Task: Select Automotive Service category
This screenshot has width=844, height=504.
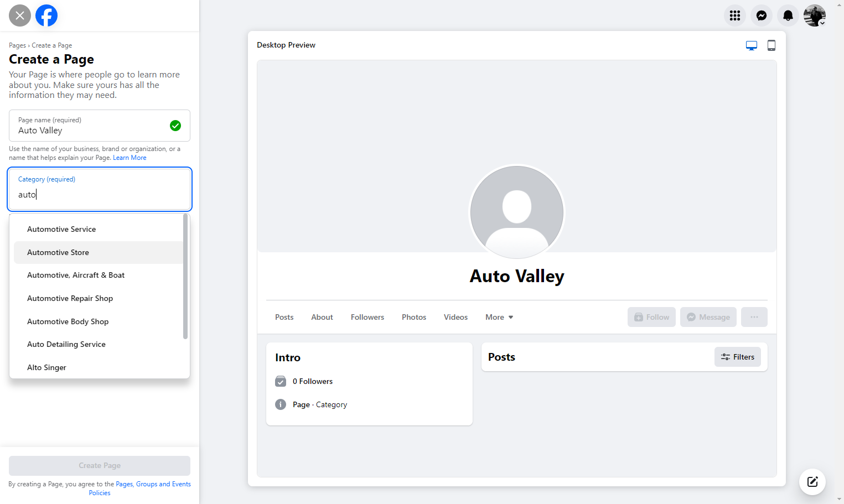Action: [99, 229]
